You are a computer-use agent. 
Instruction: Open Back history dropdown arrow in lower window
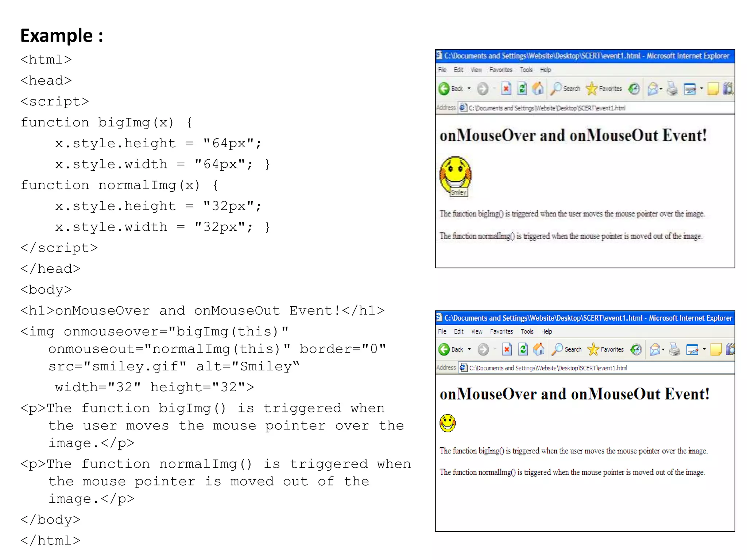[x=469, y=349]
